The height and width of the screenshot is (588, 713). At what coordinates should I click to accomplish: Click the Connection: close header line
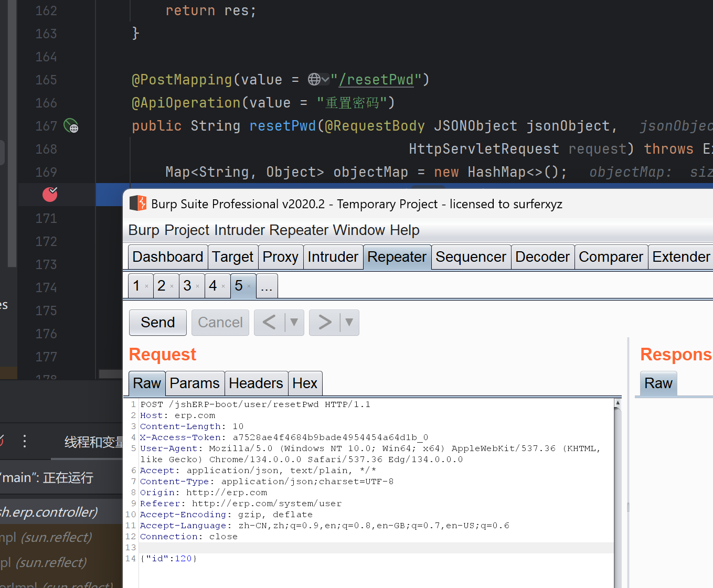pos(188,537)
